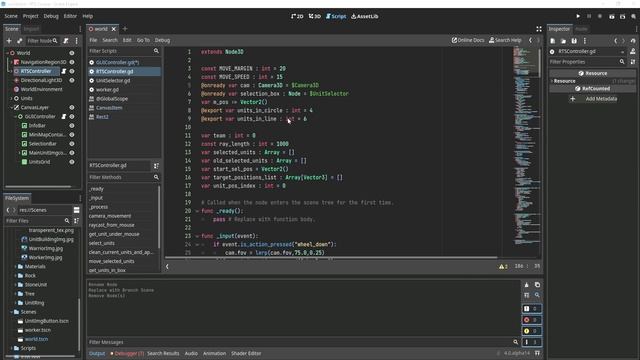Click the instance child scene link icon
The width and height of the screenshot is (640, 360).
[20, 41]
